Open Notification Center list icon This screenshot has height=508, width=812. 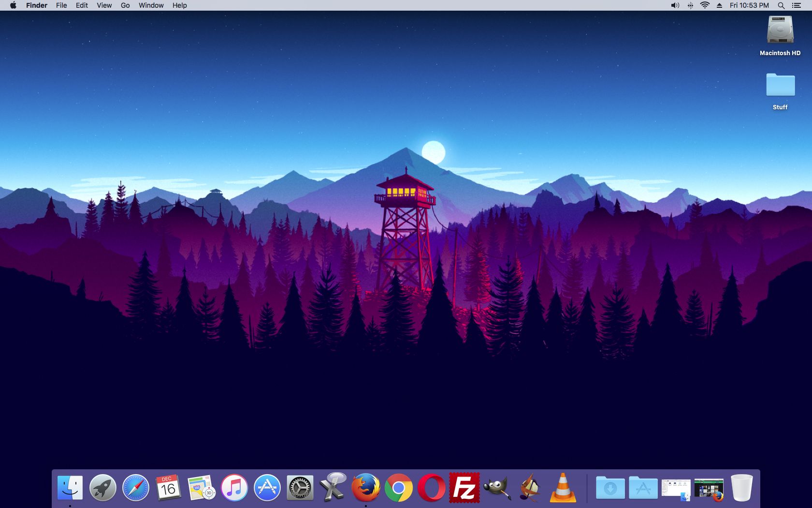point(797,5)
